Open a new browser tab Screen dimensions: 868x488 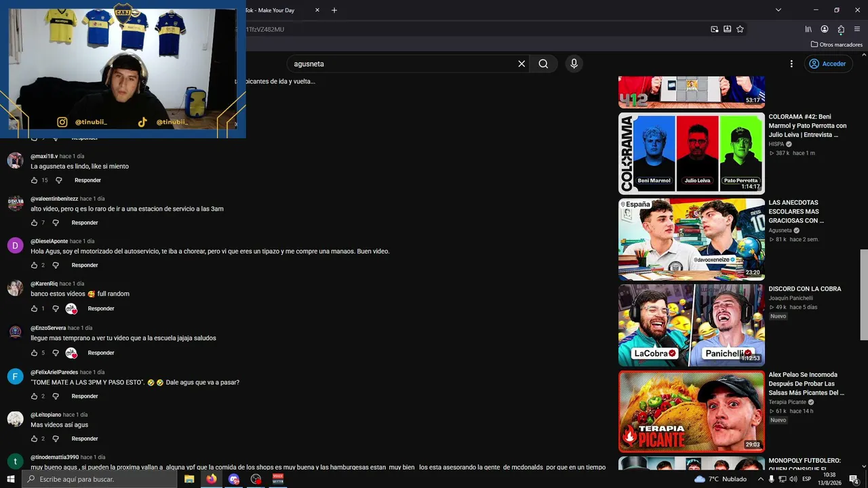pos(334,10)
